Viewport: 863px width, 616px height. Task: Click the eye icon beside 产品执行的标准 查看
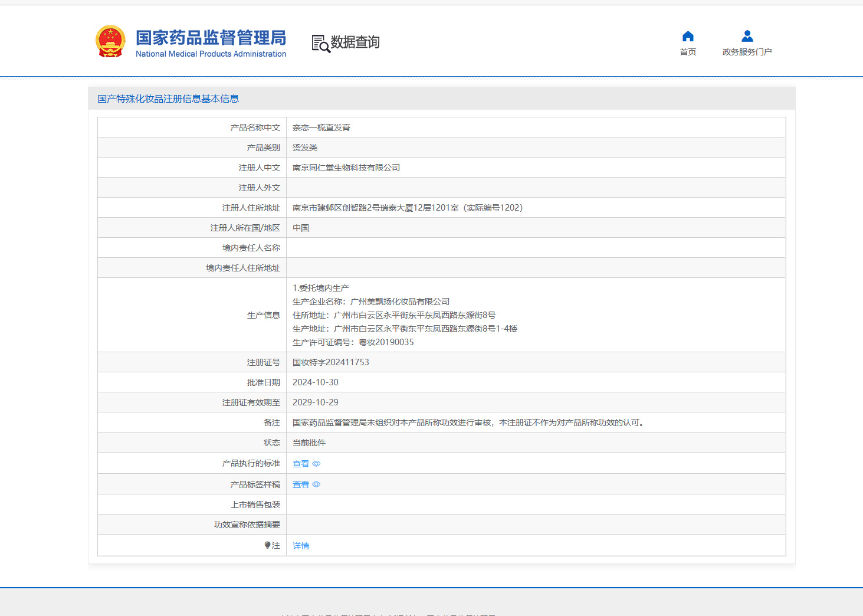coord(316,464)
